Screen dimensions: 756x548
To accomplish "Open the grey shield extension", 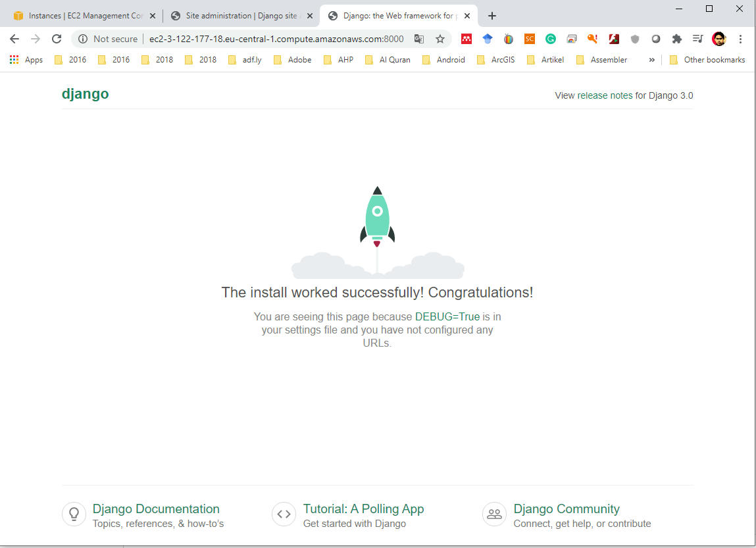I will coord(635,39).
